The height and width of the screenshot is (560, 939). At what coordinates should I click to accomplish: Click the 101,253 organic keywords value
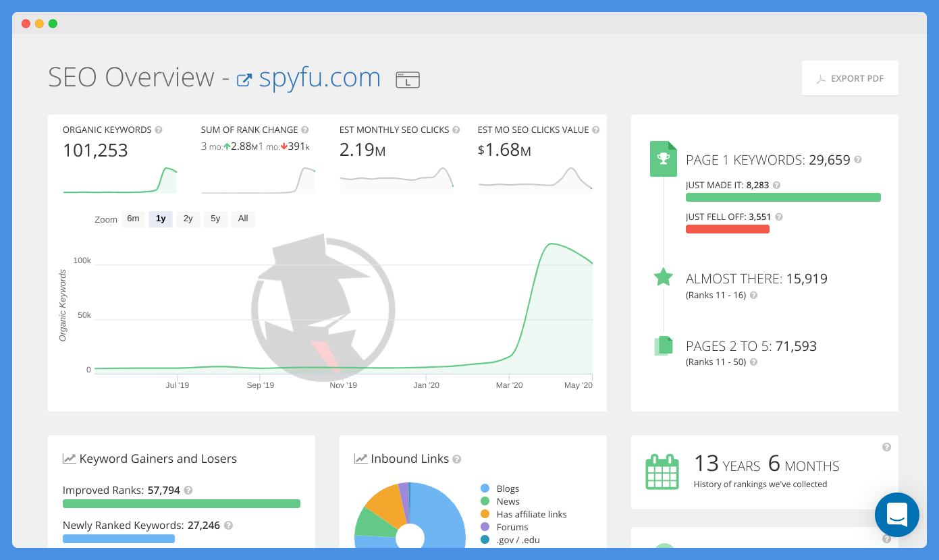tap(95, 150)
